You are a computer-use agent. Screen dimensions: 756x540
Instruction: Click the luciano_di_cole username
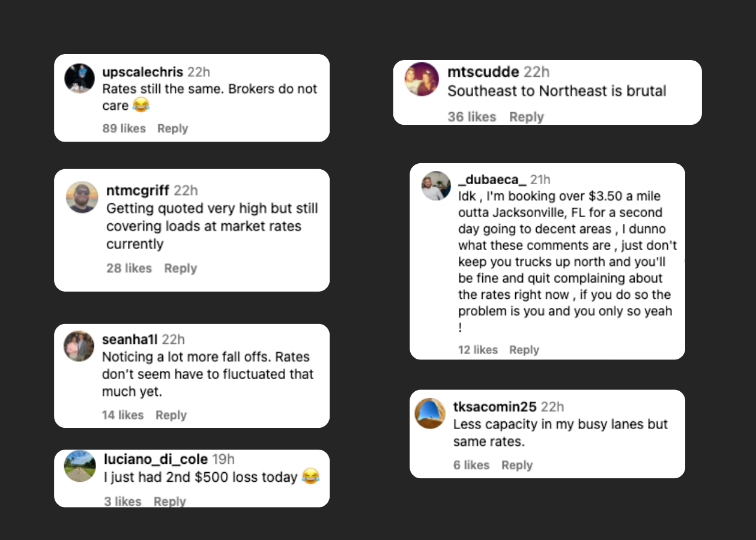point(156,460)
